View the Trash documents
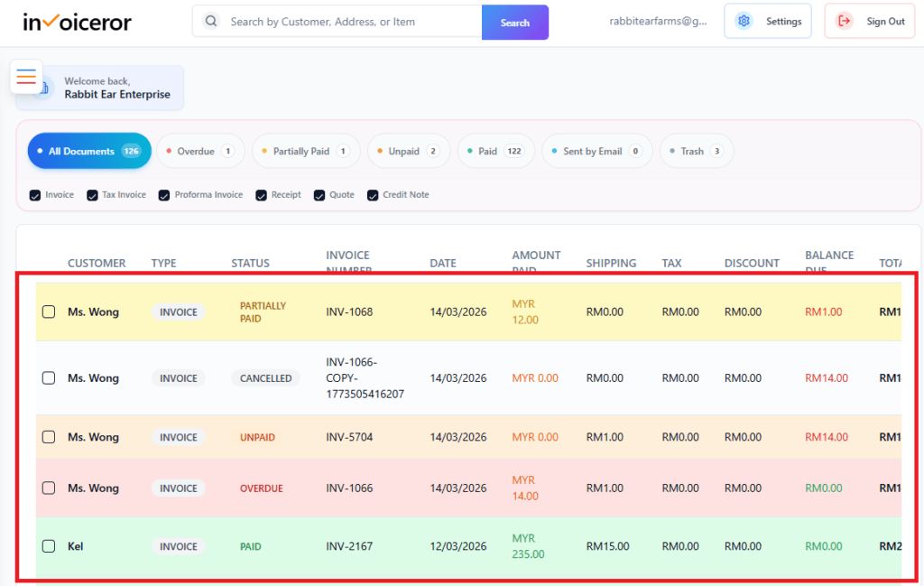This screenshot has height=586, width=924. [696, 151]
